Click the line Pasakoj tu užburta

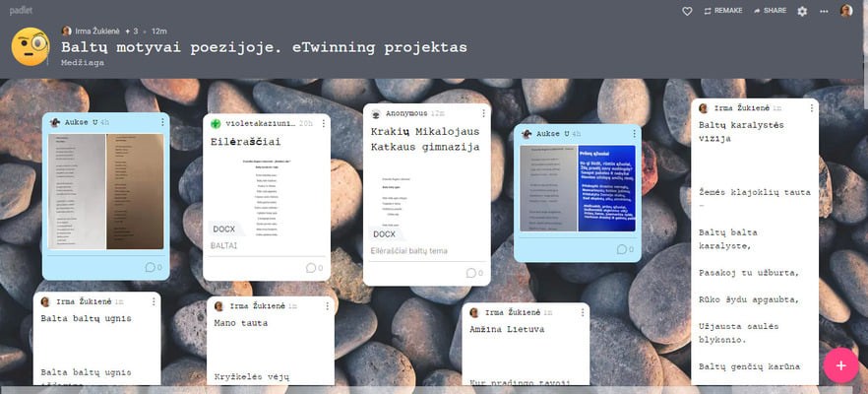pos(748,273)
